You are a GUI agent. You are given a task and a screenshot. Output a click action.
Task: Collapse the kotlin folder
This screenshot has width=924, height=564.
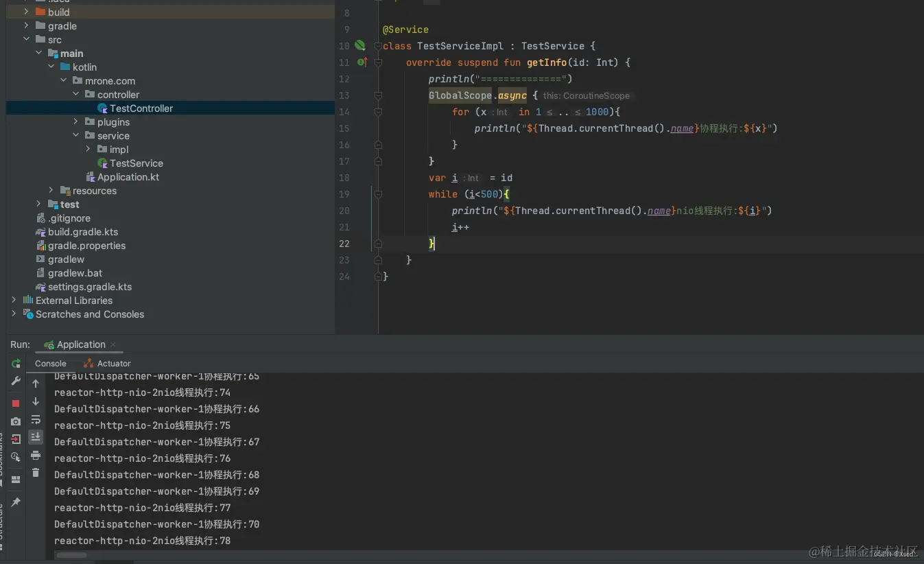coord(51,67)
